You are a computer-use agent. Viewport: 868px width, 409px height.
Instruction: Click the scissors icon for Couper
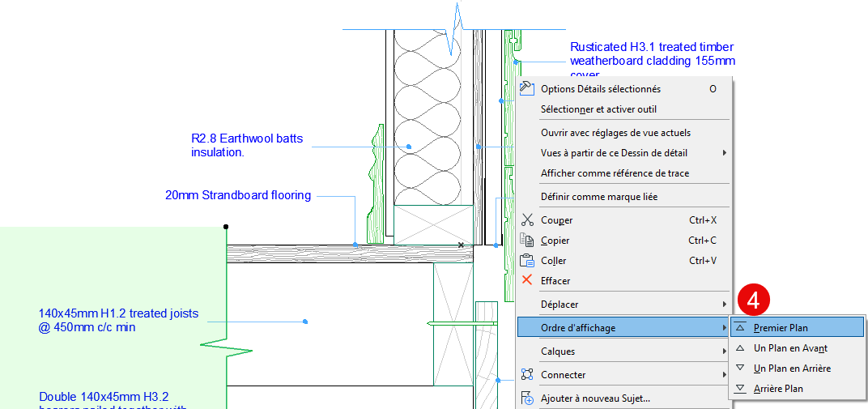(527, 219)
